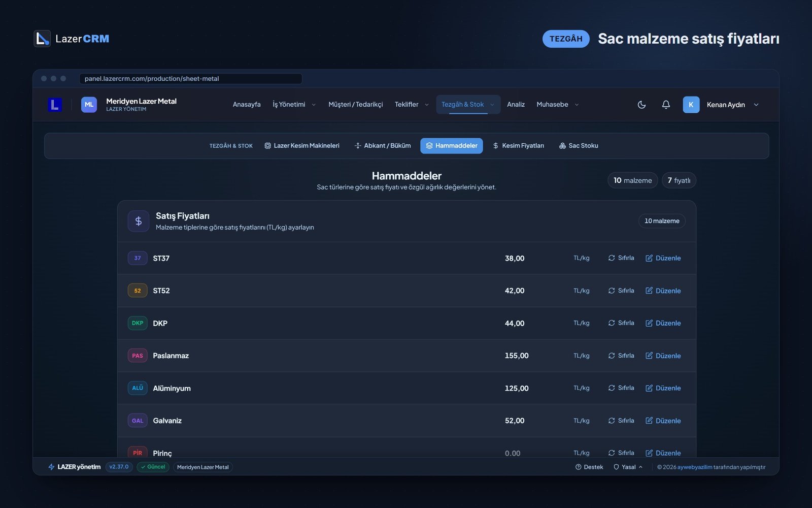Click Sıfırla for Galvaniz
Screen dimensions: 812x508
pyautogui.click(x=621, y=421)
